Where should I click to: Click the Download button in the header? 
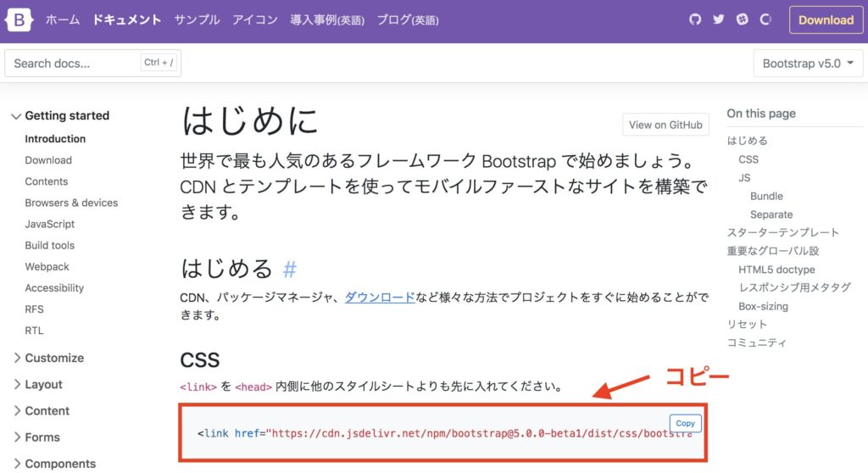pos(826,20)
